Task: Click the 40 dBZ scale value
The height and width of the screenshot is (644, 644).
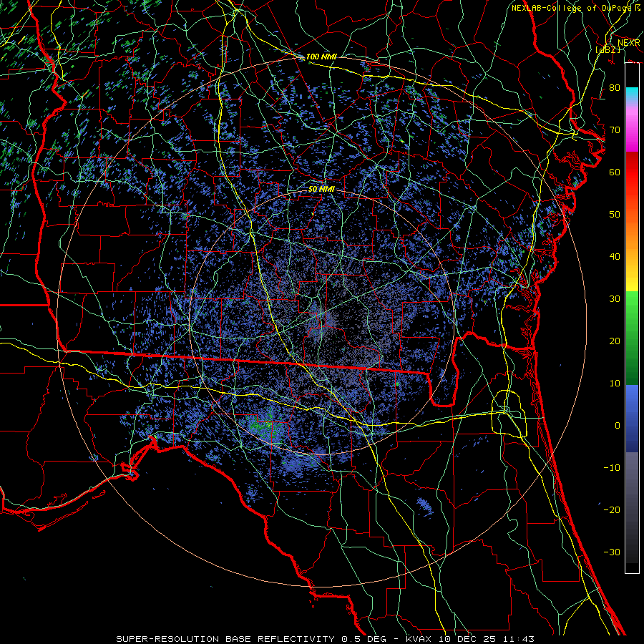Action: pyautogui.click(x=615, y=257)
